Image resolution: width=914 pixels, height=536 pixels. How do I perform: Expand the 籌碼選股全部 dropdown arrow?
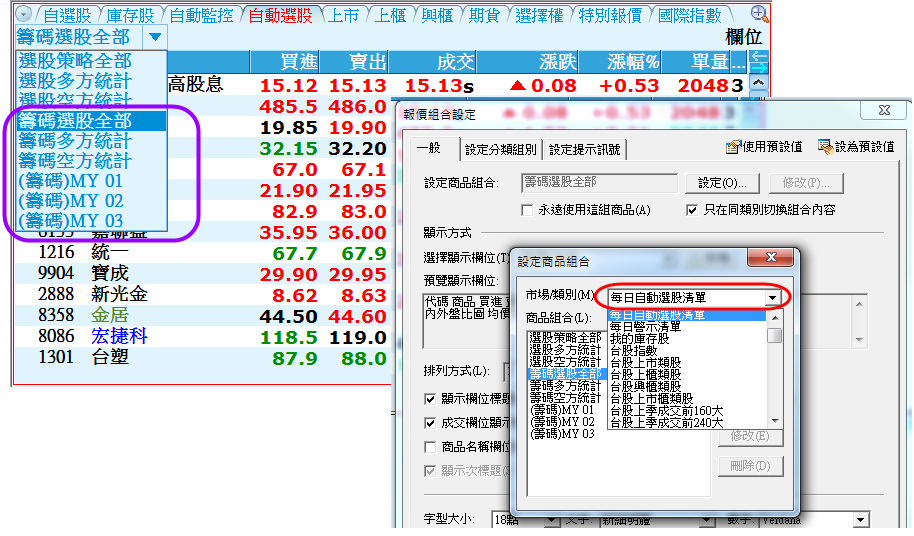tap(155, 37)
